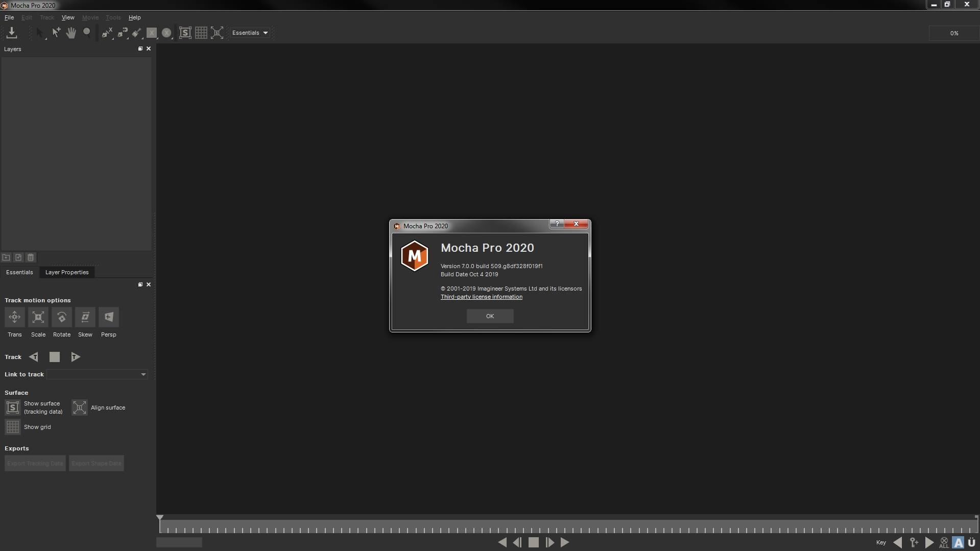Toggle the Überkey Ü button

point(972,542)
